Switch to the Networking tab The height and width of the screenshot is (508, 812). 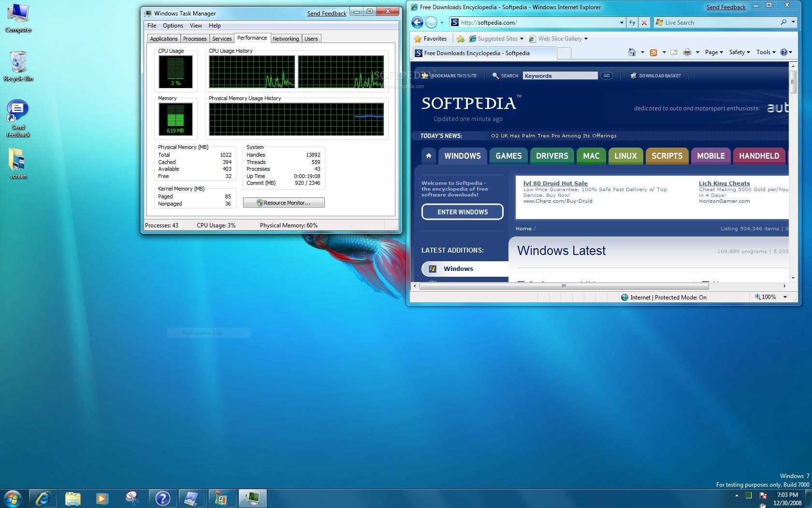tap(286, 39)
